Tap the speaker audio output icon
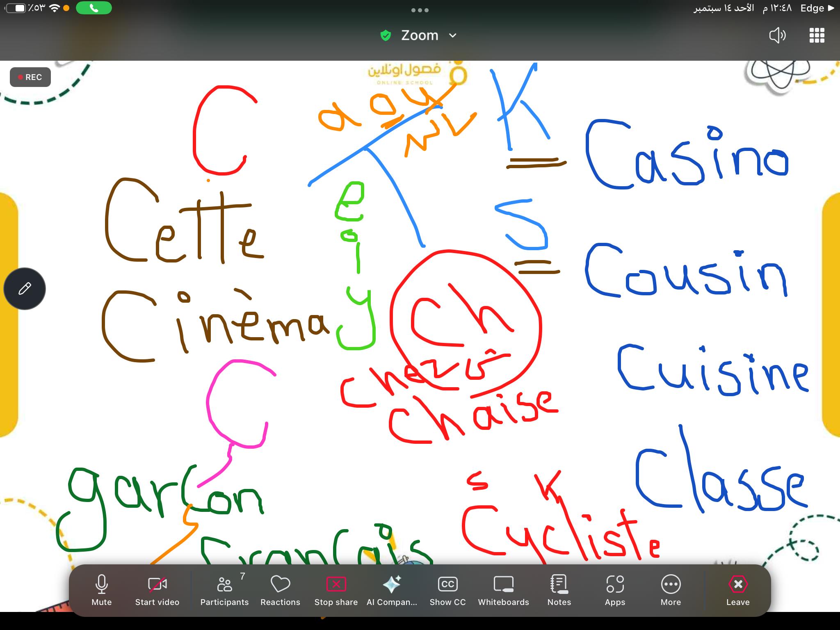 tap(777, 36)
